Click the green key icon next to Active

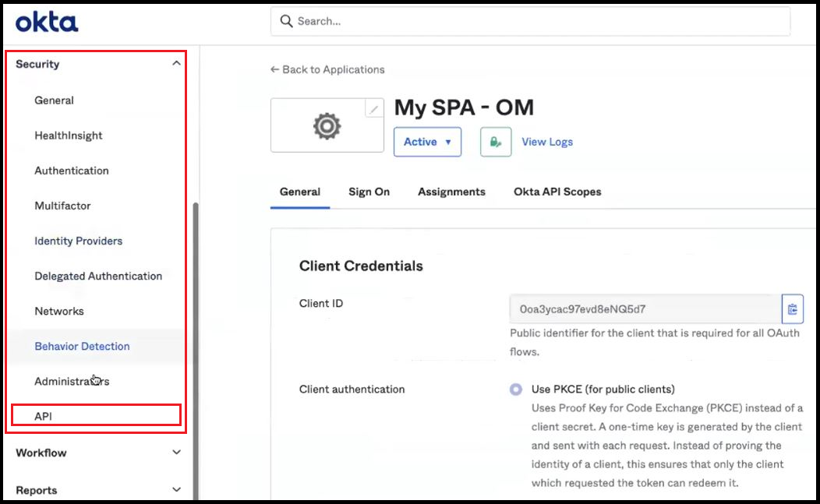[x=496, y=142]
